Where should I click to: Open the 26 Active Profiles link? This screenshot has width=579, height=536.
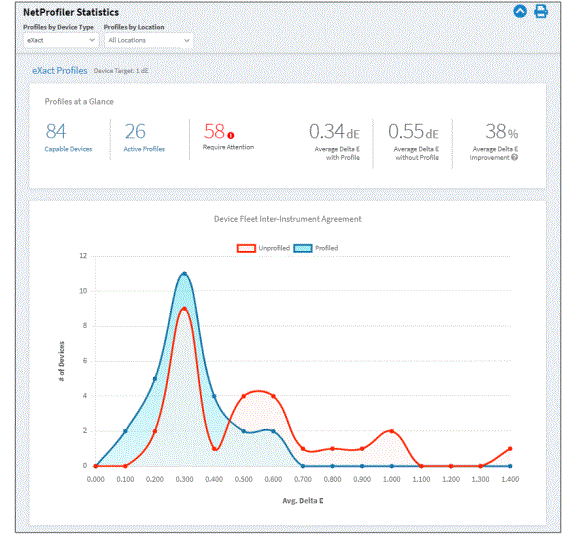(x=144, y=137)
